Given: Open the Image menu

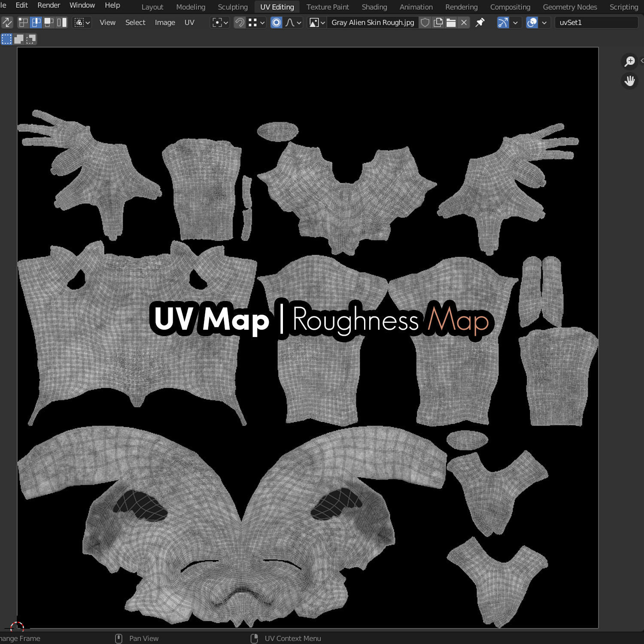Looking at the screenshot, I should [165, 22].
